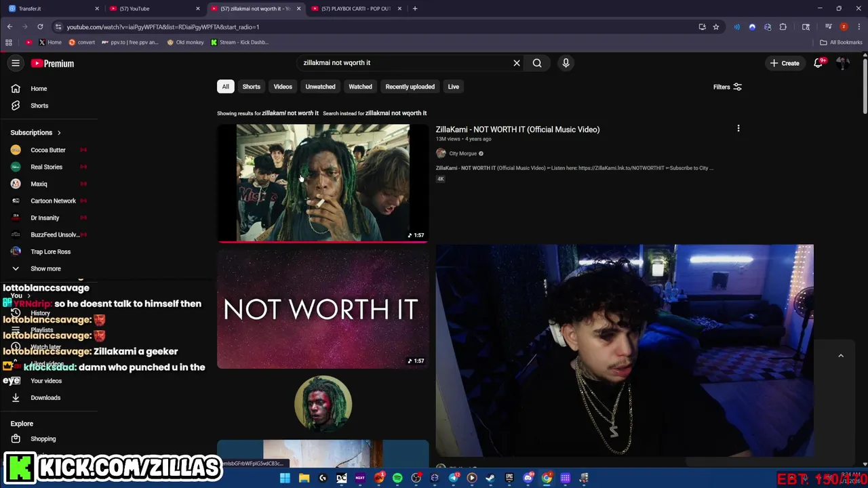868x488 pixels.
Task: Open the search Filters panel
Action: pyautogui.click(x=728, y=87)
